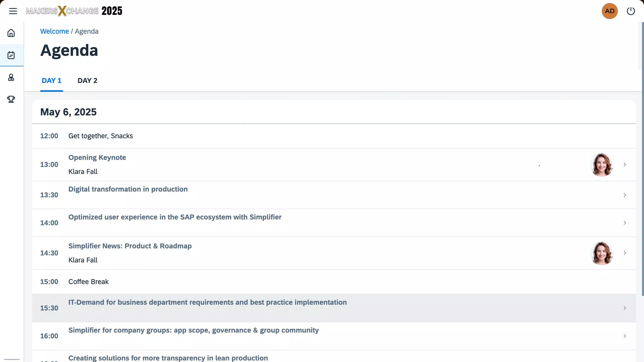The image size is (644, 362).
Task: Expand Digital transformation in production chevron
Action: coord(625,195)
